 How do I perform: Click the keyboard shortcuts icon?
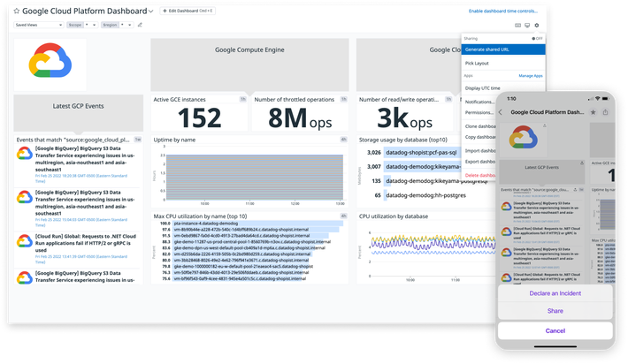click(516, 26)
